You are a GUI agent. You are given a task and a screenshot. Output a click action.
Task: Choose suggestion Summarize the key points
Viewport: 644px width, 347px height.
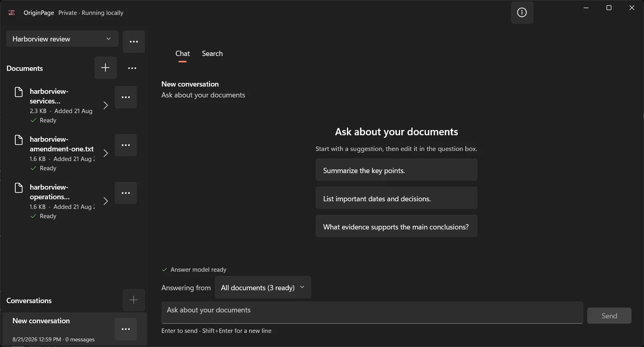pos(396,170)
